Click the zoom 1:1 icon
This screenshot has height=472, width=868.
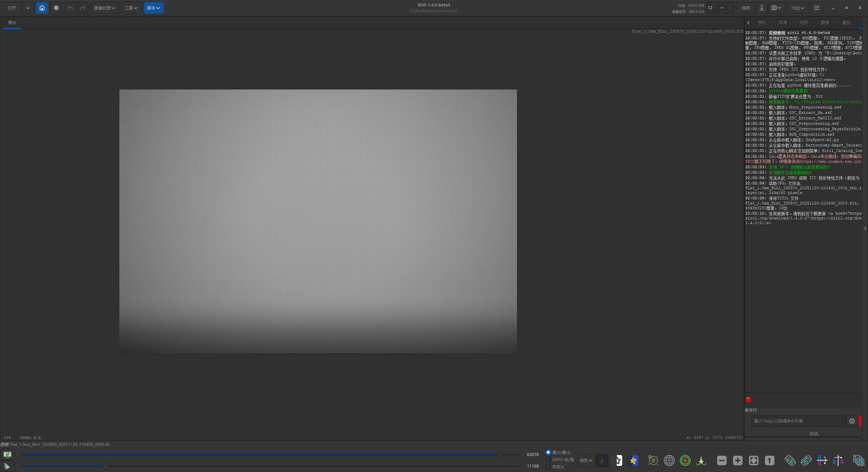(769, 460)
